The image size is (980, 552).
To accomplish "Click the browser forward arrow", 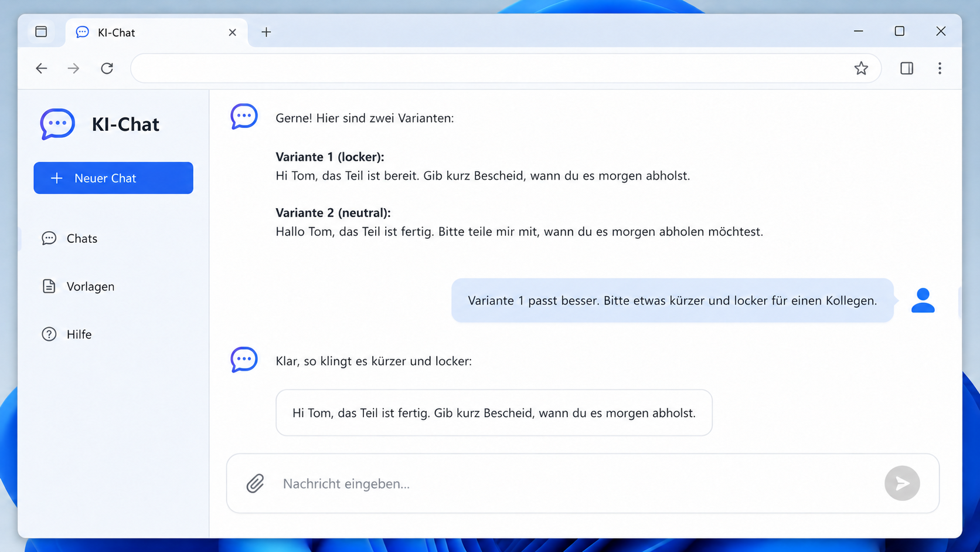I will point(73,68).
